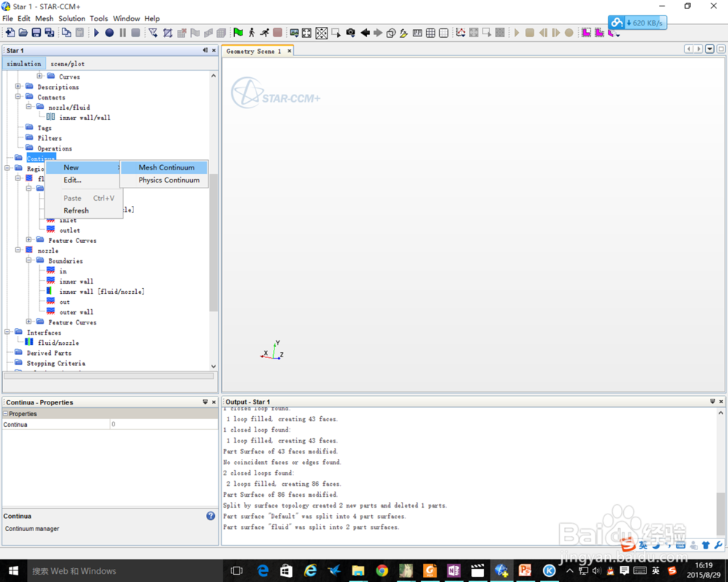Viewport: 728px width, 582px height.
Task: Click the Copy toolbar icon
Action: coord(66,33)
